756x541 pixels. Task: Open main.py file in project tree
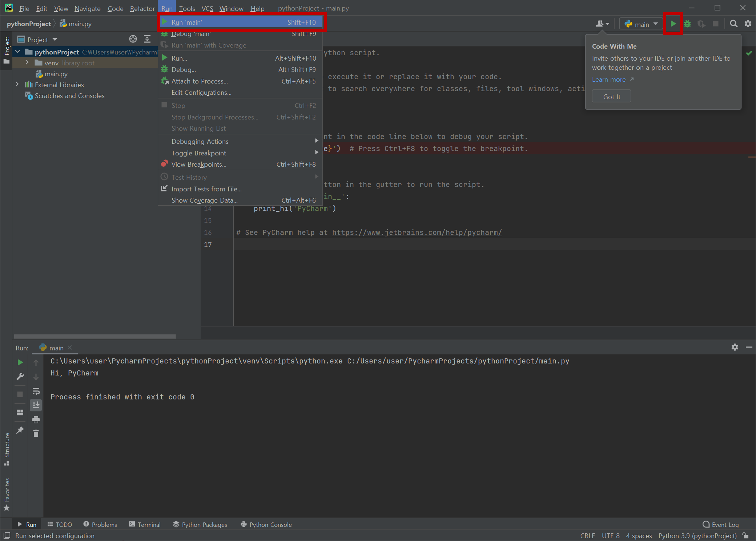(x=56, y=74)
